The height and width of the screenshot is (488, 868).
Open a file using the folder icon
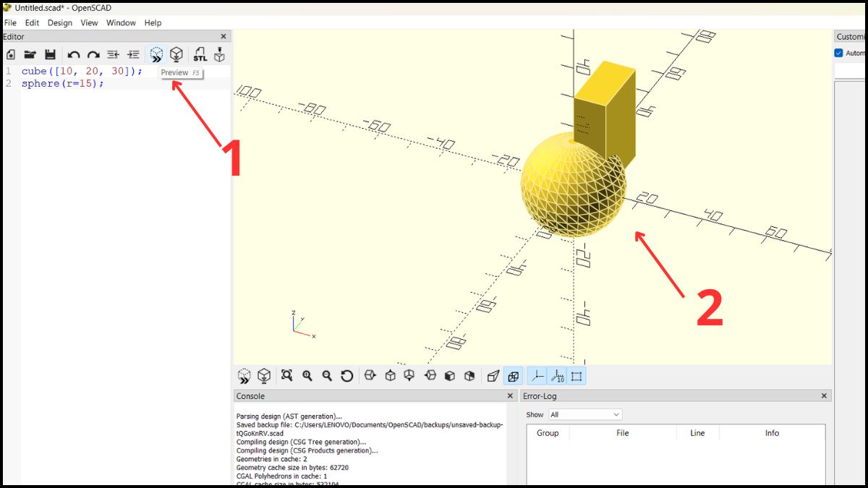point(30,54)
